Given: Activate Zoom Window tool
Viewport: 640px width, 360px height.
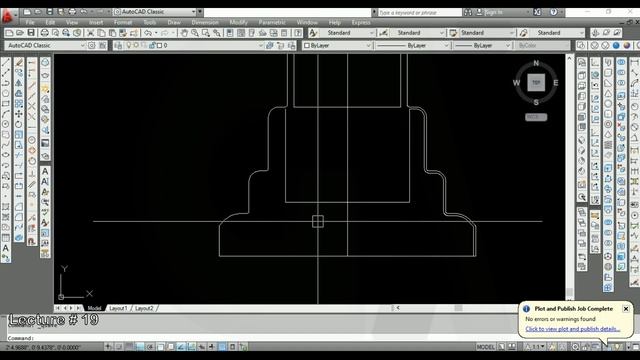Looking at the screenshot, I should pos(206,33).
